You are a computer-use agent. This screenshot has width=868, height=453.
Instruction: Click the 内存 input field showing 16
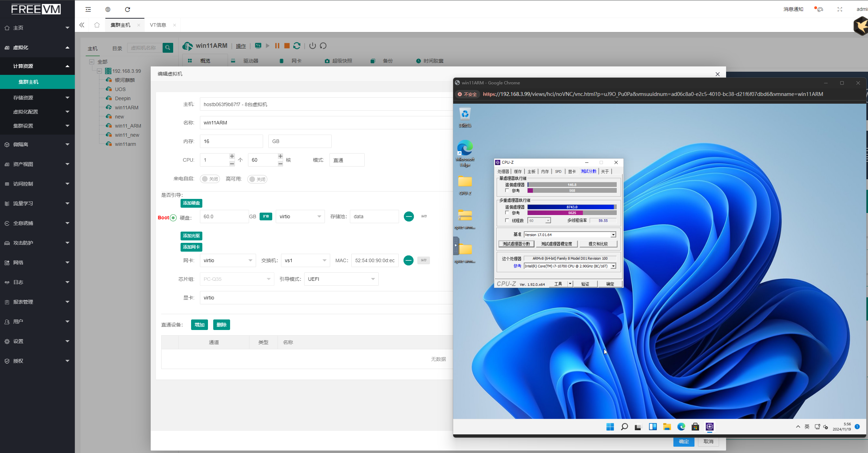(231, 141)
